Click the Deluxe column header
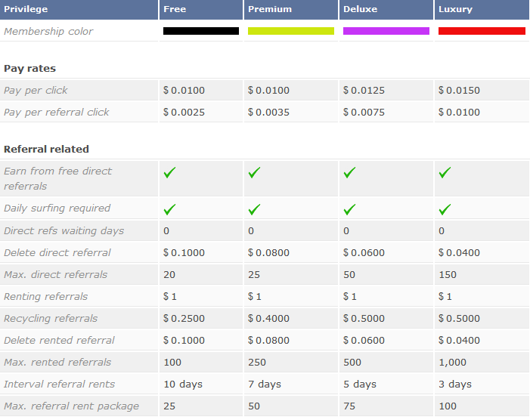Screen dimensions: 530x420 tap(386, 10)
